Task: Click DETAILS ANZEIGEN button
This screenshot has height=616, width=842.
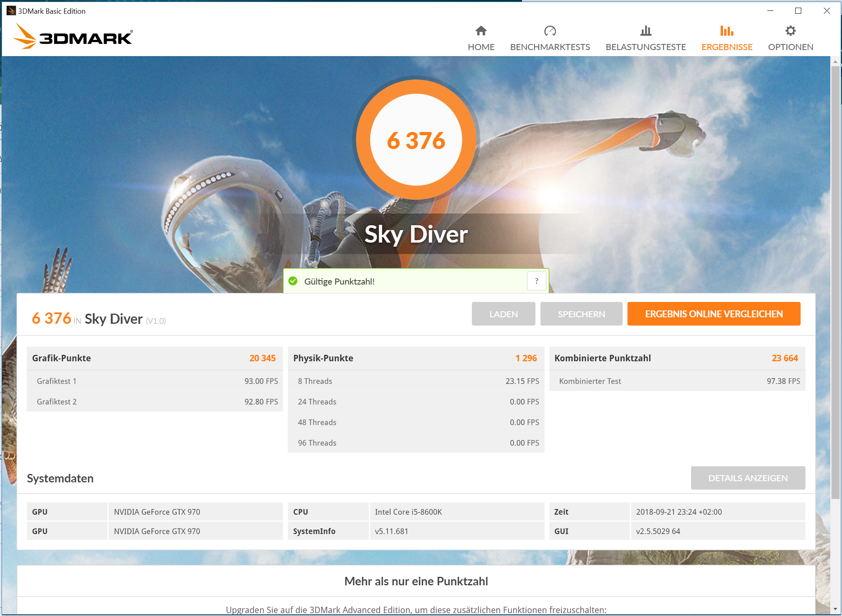Action: pyautogui.click(x=748, y=478)
